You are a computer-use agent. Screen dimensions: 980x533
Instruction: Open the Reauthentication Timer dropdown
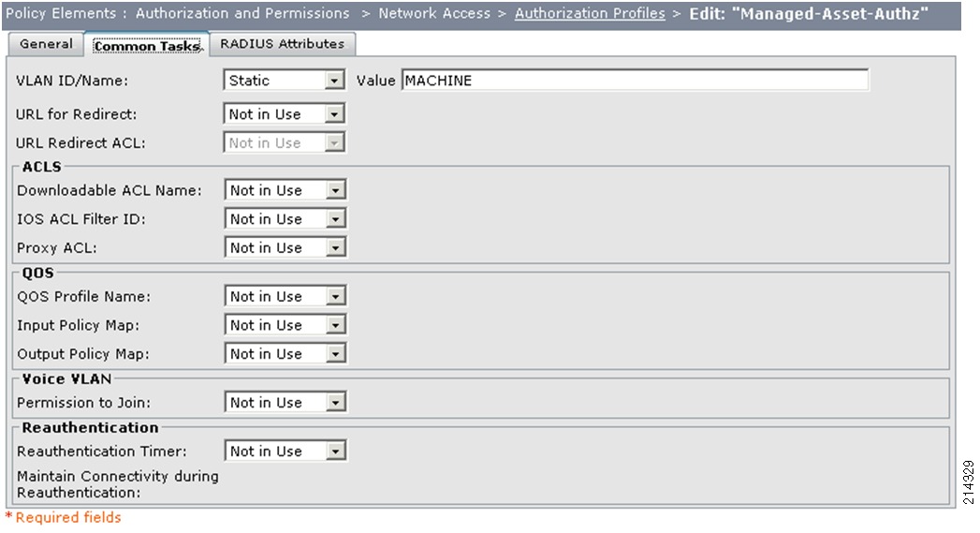(x=285, y=452)
